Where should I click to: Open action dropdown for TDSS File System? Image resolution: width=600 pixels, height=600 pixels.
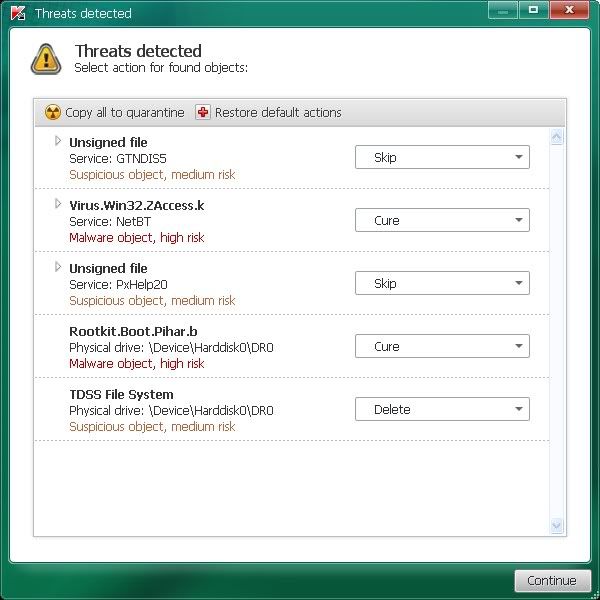442,409
